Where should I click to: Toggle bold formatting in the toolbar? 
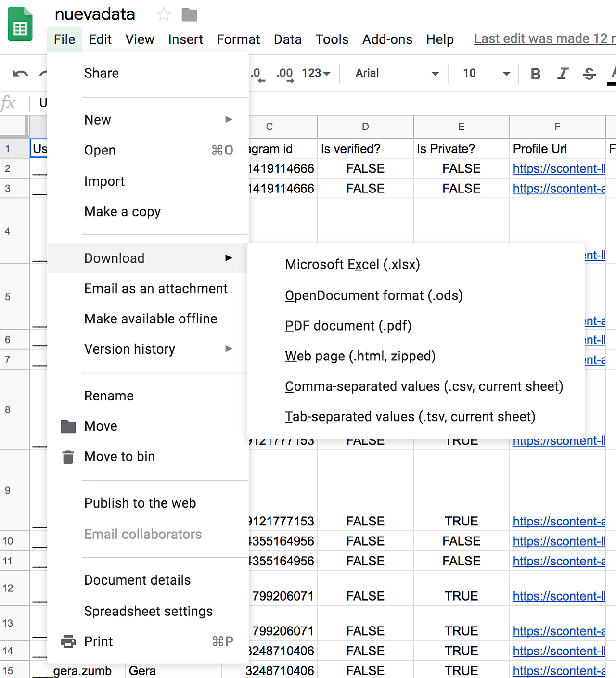[535, 73]
